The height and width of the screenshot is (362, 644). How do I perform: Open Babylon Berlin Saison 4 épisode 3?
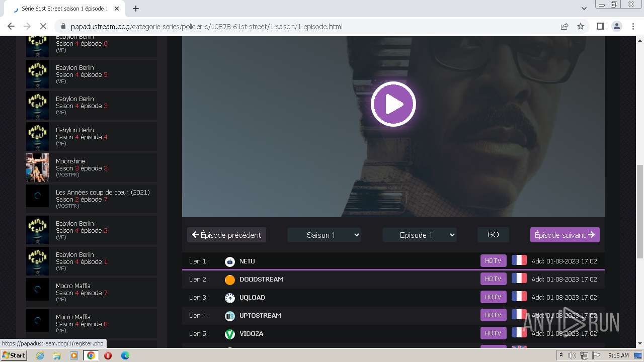coord(92,106)
